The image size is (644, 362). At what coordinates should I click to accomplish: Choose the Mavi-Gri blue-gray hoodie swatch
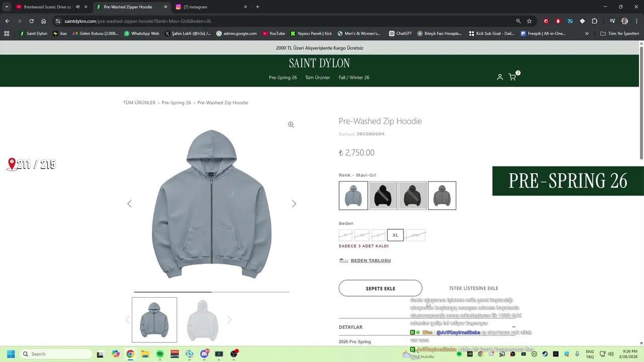pos(353,196)
